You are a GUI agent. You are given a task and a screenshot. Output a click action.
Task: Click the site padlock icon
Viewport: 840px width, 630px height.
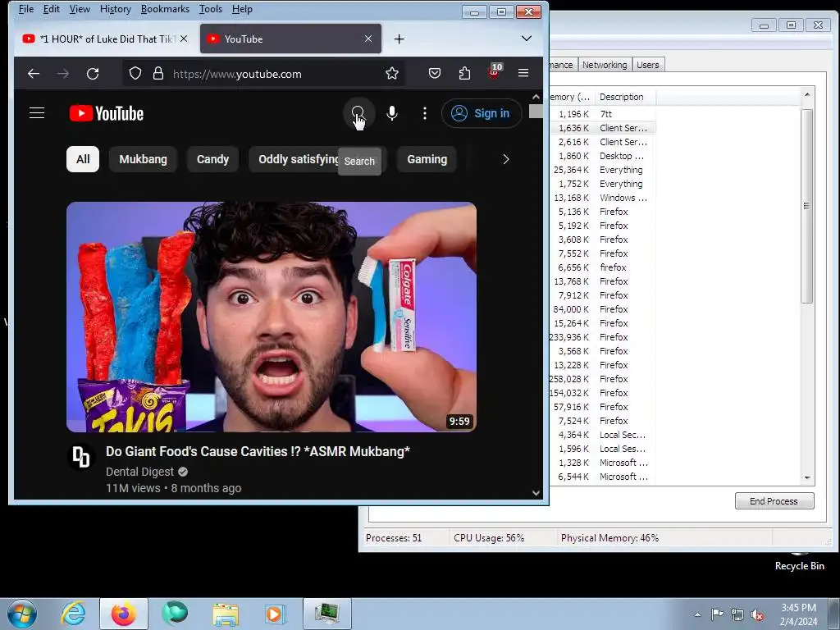click(x=158, y=73)
